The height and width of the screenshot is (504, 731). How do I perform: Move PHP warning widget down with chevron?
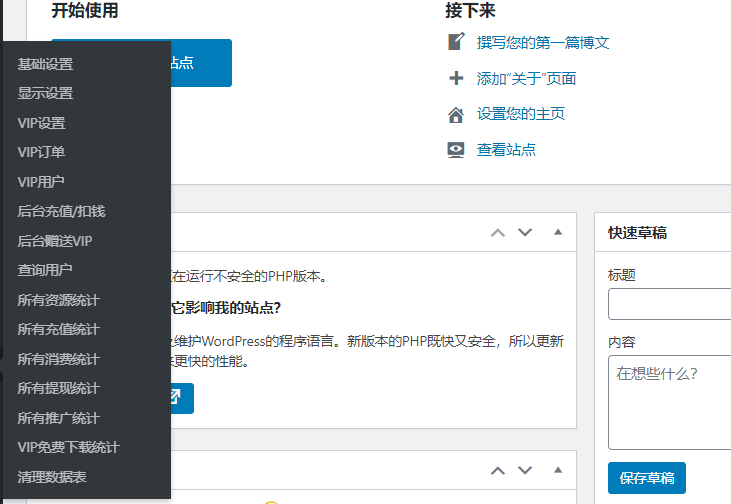pos(525,232)
